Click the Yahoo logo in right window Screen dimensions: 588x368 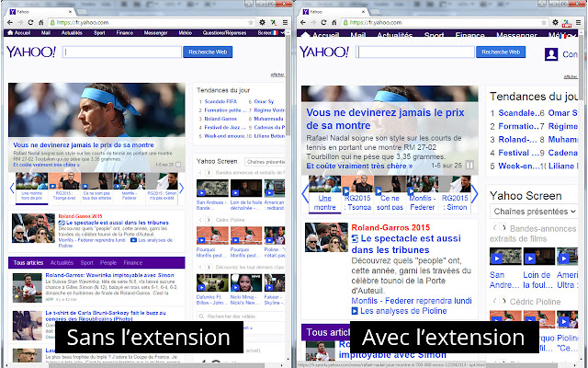point(324,52)
